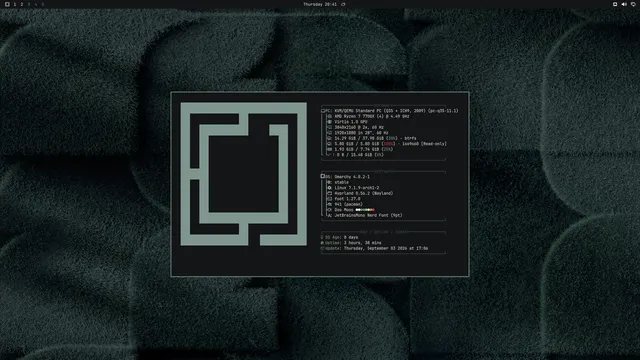Open the volume speaker icon in tray
Image resolution: width=640 pixels, height=360 pixels.
(x=624, y=4)
